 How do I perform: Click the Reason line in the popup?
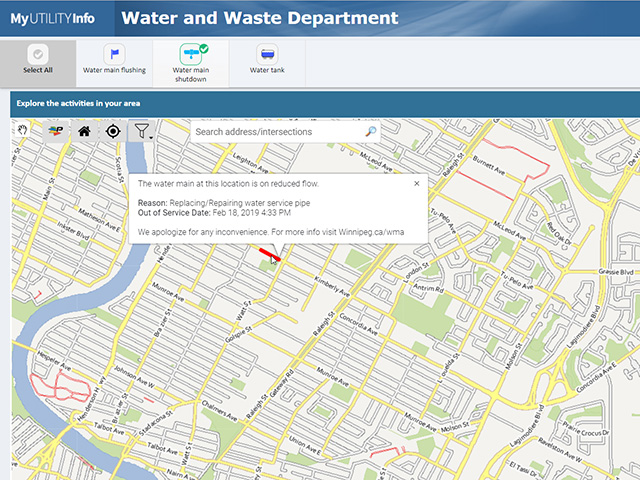click(224, 203)
